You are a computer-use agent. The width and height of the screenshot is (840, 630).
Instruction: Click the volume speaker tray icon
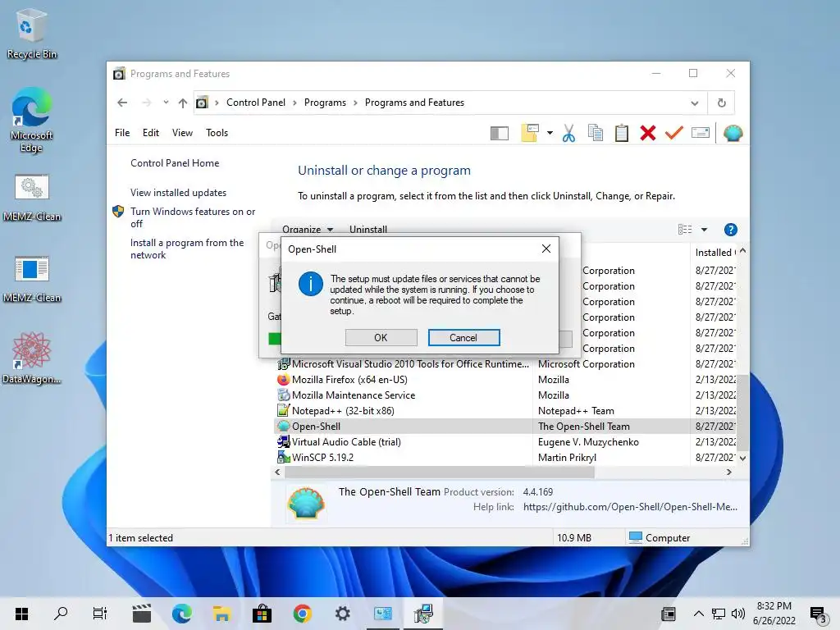pos(737,614)
